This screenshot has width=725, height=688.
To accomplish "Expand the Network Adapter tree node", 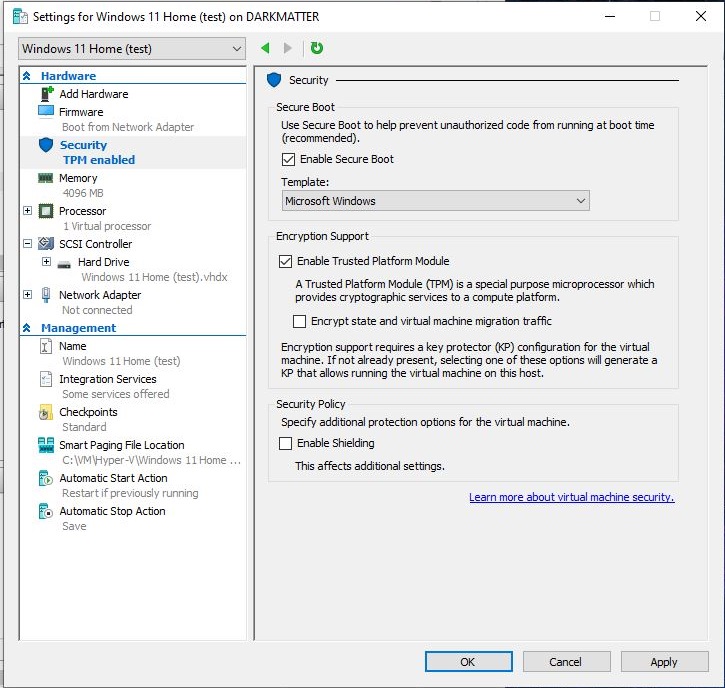I will click(x=27, y=295).
